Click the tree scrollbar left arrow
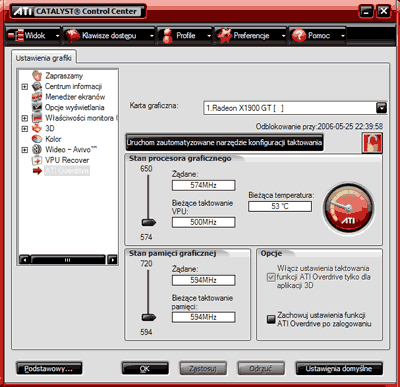The width and height of the screenshot is (400, 387). coord(25,260)
